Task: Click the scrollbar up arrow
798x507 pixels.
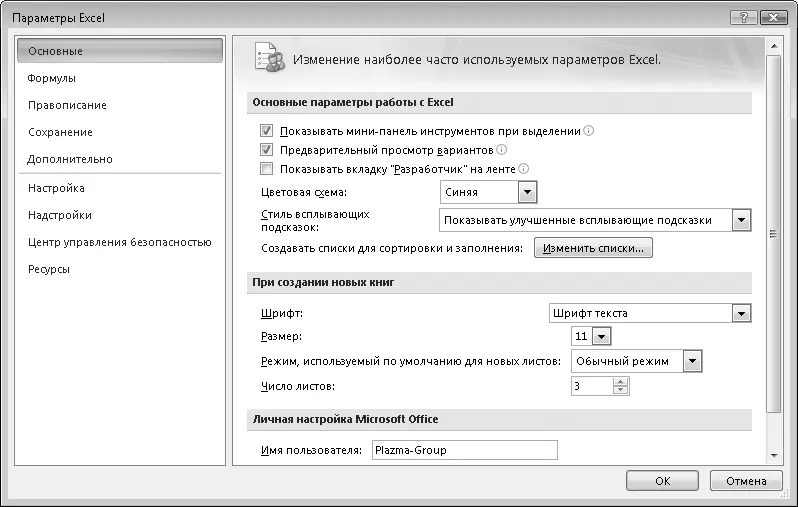Action: tap(774, 46)
